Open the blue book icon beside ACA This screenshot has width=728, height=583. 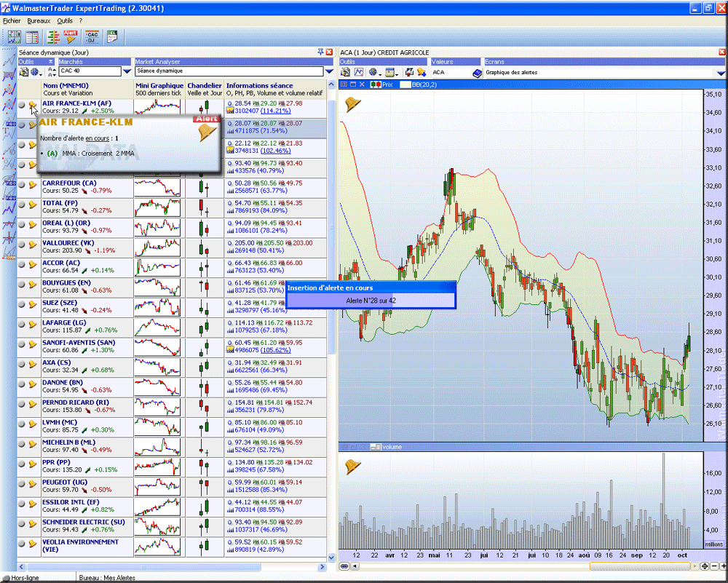pyautogui.click(x=478, y=73)
